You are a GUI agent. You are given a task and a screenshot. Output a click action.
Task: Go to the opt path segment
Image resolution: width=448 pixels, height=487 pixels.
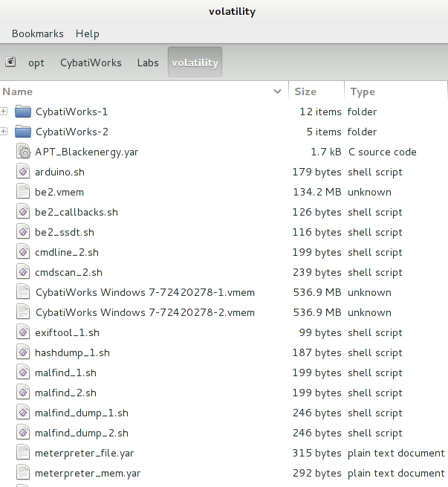pos(36,62)
